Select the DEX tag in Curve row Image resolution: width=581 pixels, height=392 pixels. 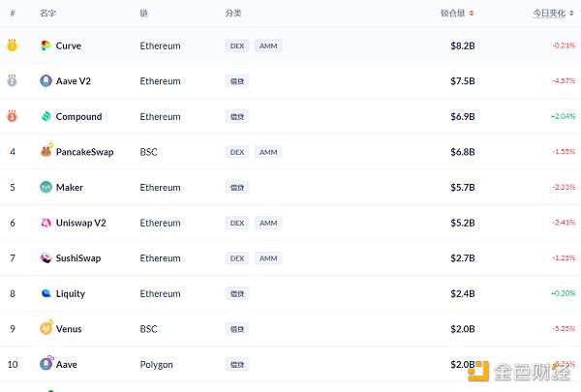tap(237, 45)
